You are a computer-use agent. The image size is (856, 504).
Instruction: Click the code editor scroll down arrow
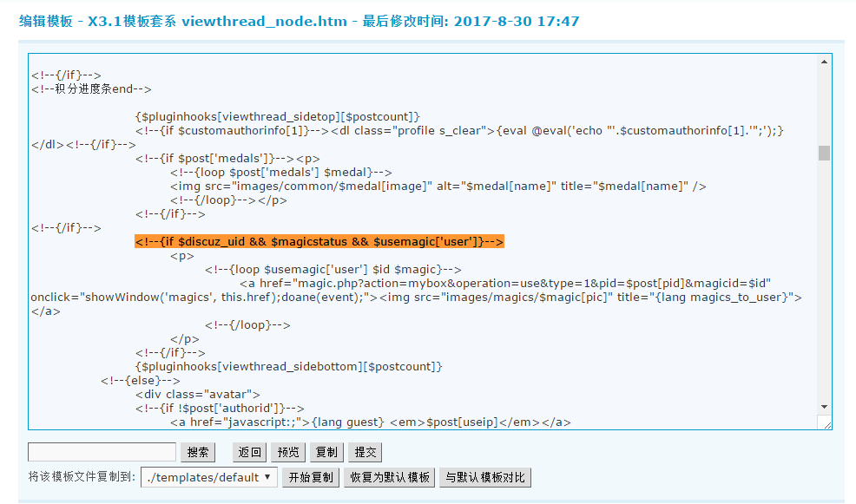[x=824, y=407]
